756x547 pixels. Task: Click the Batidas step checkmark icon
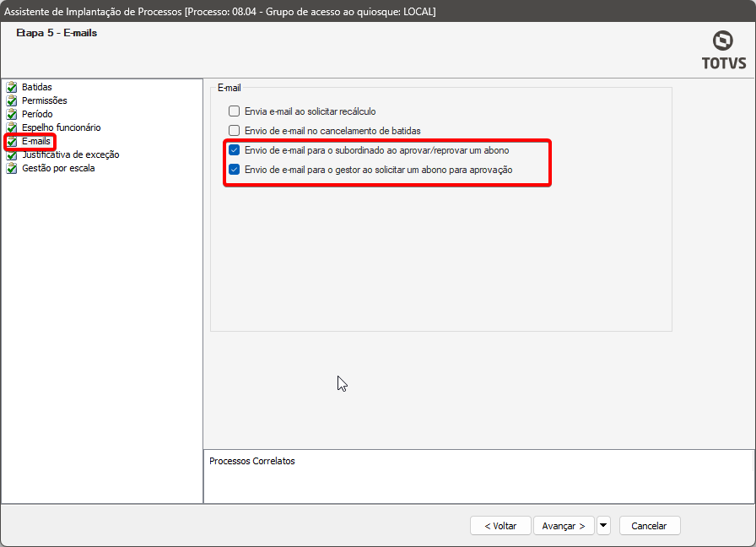[12, 87]
